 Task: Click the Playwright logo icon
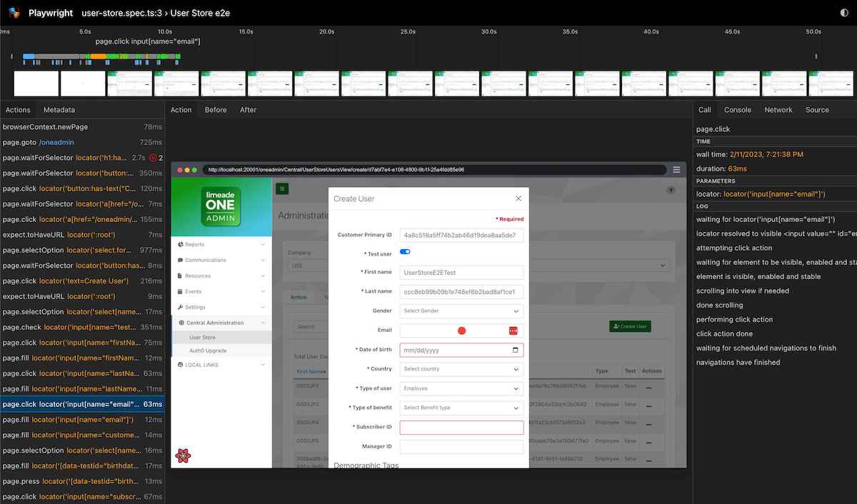click(x=14, y=13)
